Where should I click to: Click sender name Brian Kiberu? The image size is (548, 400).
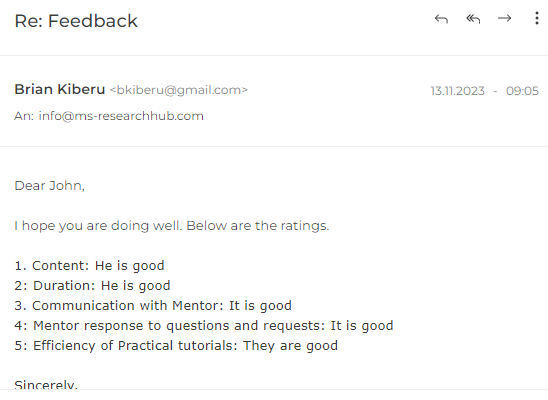(60, 89)
